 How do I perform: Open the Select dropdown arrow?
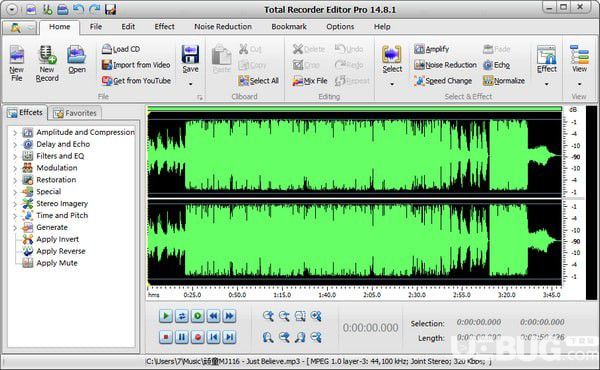[392, 84]
